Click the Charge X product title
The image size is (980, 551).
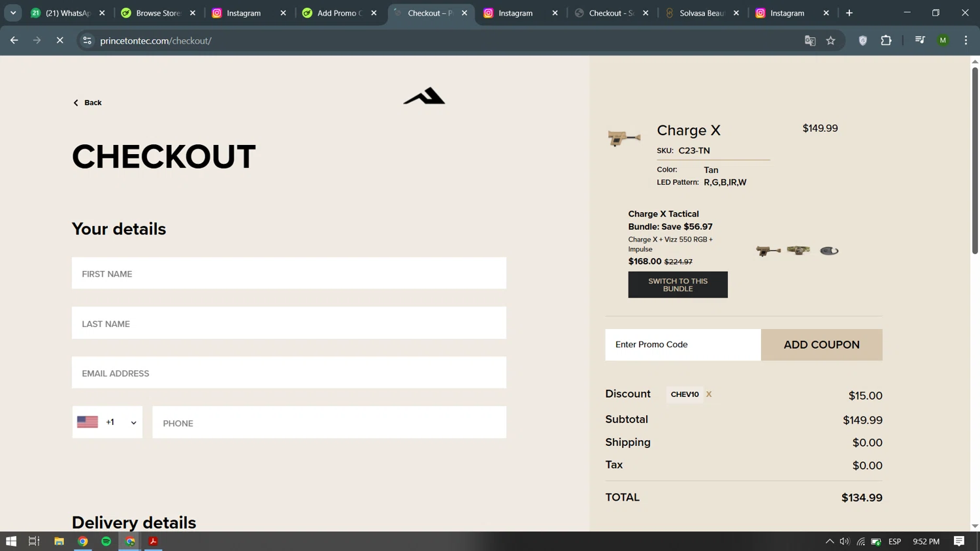(x=689, y=130)
